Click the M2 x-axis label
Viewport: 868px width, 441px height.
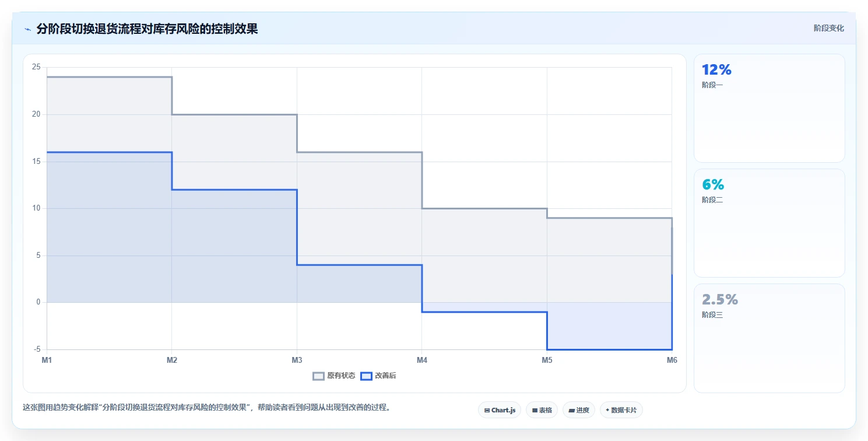[172, 360]
